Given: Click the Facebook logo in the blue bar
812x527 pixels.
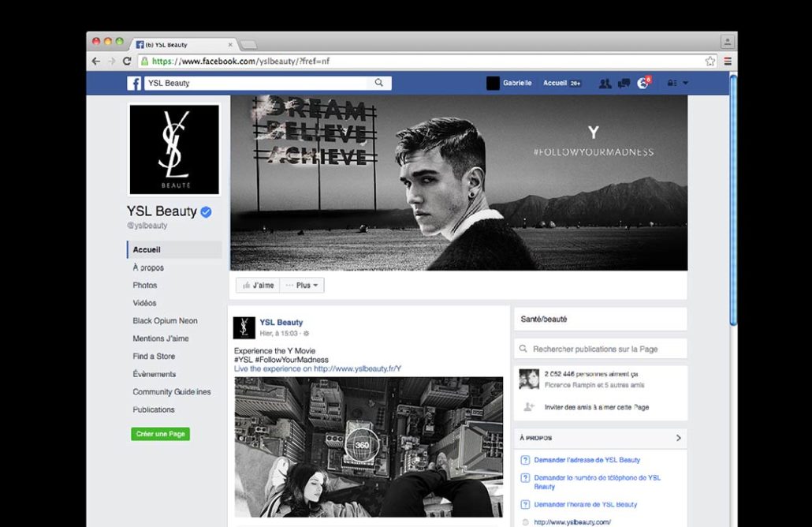Looking at the screenshot, I should [x=134, y=83].
